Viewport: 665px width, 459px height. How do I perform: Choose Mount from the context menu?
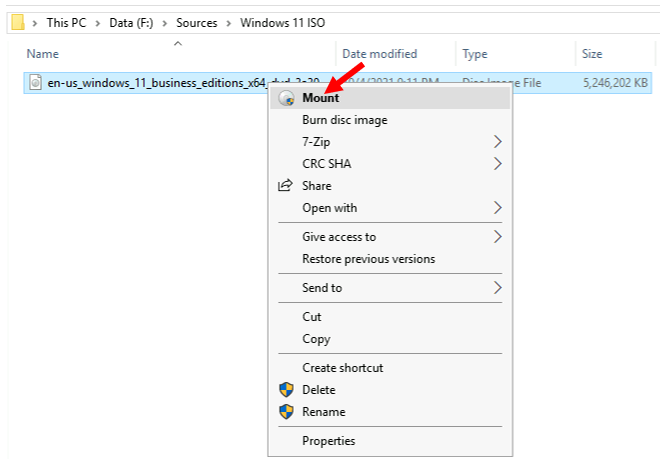pyautogui.click(x=390, y=98)
